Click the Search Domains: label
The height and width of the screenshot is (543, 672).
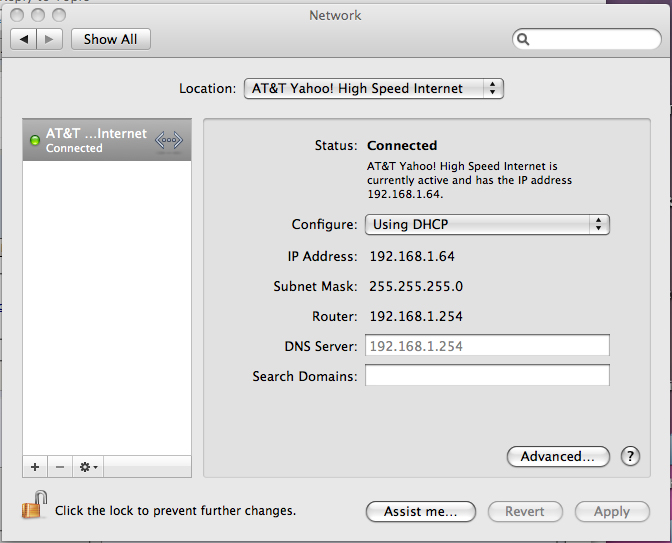[x=305, y=376]
